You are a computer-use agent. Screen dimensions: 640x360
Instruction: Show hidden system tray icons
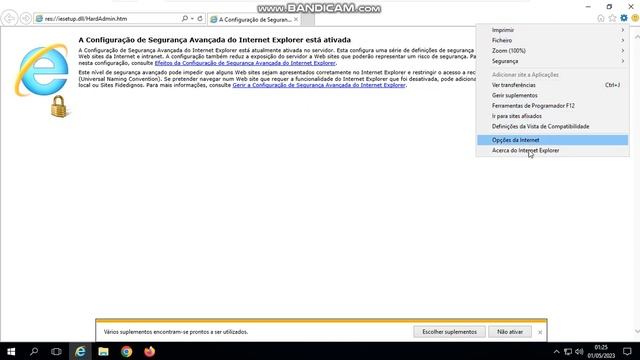pyautogui.click(x=556, y=352)
